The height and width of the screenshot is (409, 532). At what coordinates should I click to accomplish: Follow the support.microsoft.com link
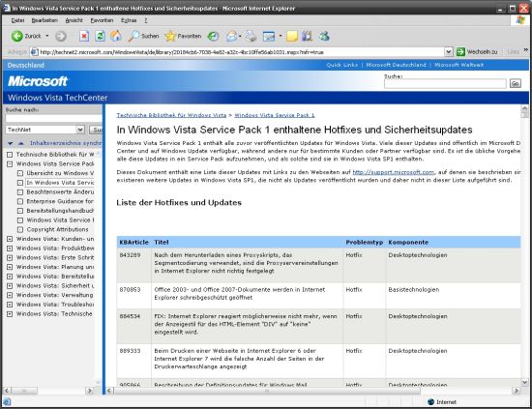coord(394,172)
